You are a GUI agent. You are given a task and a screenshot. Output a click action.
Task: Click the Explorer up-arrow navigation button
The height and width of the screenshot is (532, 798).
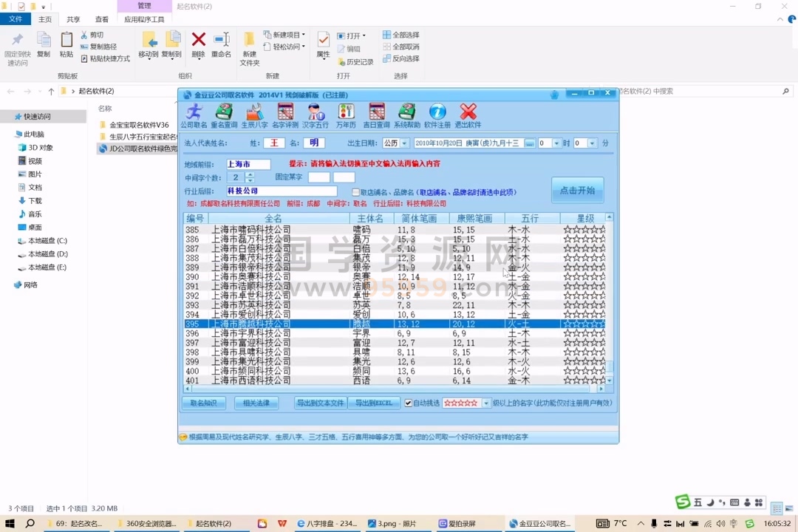click(51, 91)
